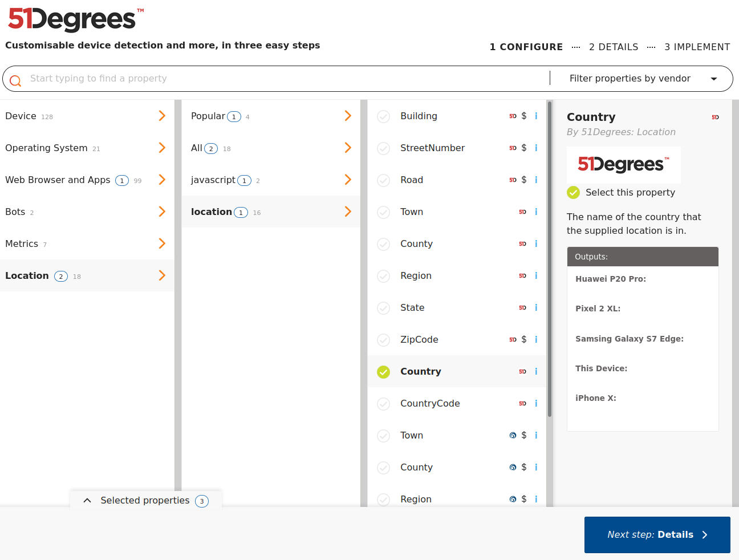
Task: Click the dollar icon on ZipCode row
Action: click(x=524, y=339)
